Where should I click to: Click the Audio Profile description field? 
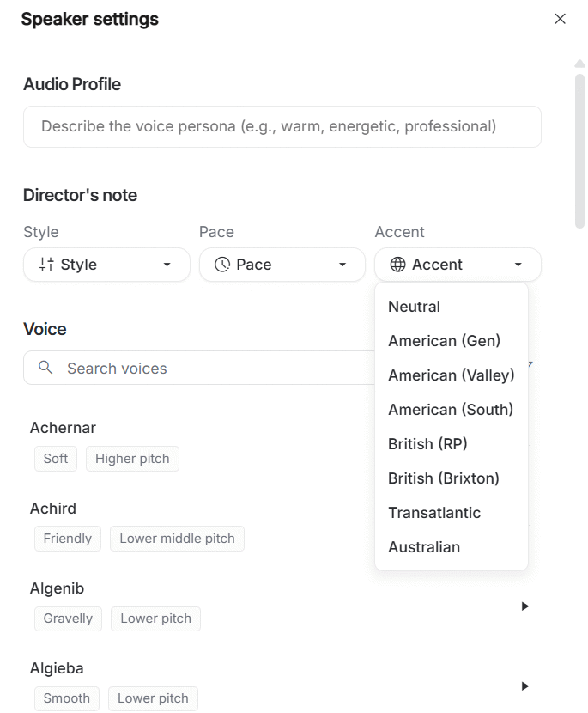(282, 126)
